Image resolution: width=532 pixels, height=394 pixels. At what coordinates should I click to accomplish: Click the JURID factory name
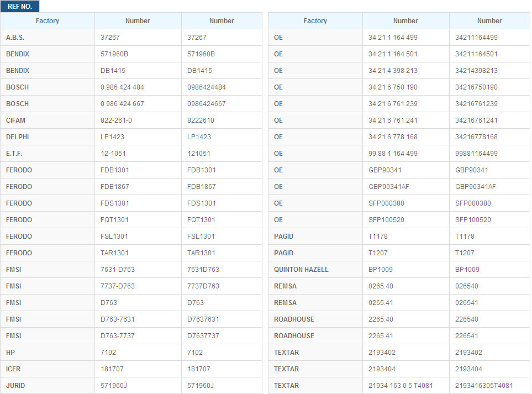coord(15,386)
